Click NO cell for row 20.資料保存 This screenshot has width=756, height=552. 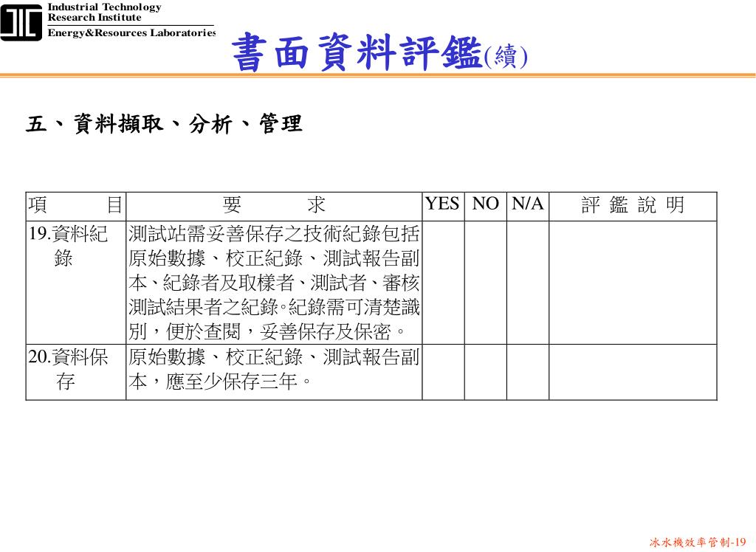tap(486, 372)
